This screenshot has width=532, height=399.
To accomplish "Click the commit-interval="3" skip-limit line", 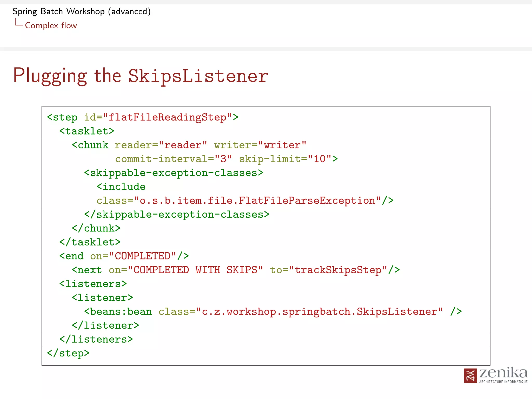I will pos(226,159).
